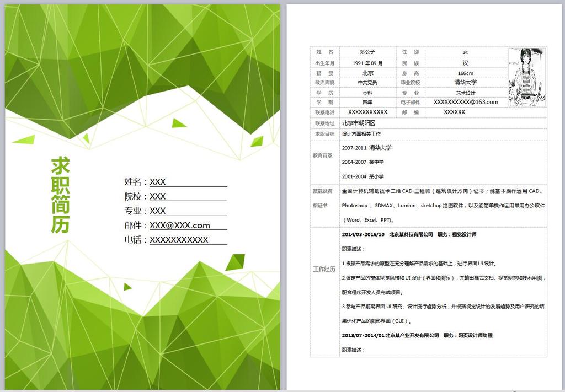
Task: Click the (Word、Excel、PPT) line
Action: tap(368, 220)
